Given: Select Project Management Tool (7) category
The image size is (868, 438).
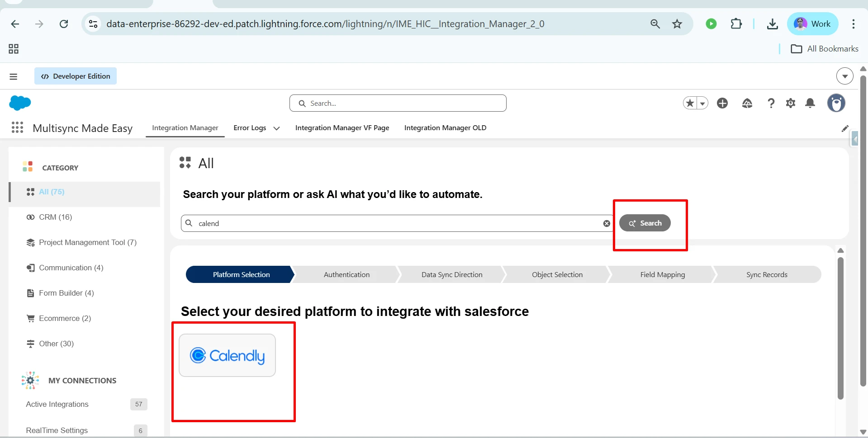Looking at the screenshot, I should 85,242.
